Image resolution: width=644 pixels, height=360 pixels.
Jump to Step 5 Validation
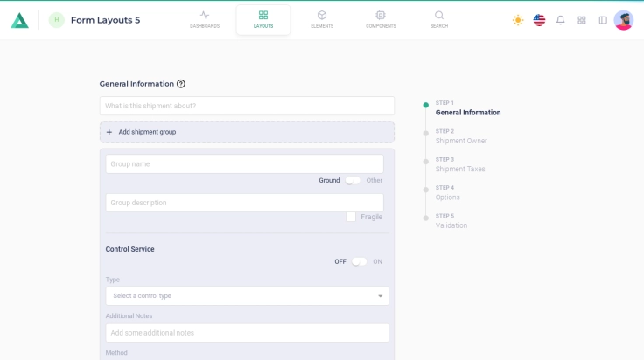pyautogui.click(x=451, y=225)
